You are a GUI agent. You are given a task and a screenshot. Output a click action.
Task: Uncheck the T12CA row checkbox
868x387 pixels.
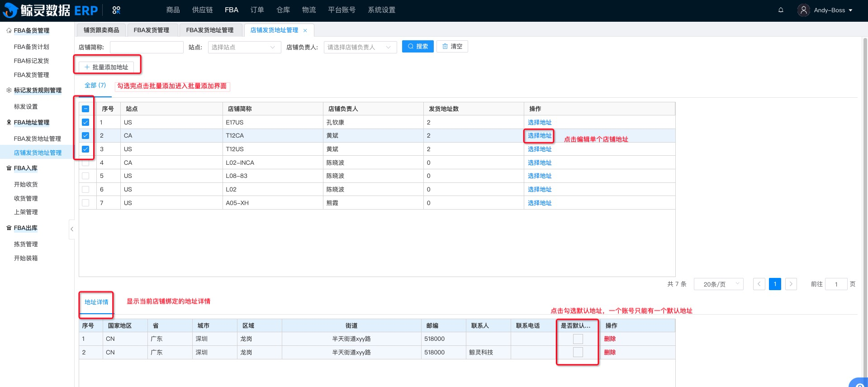pos(85,135)
